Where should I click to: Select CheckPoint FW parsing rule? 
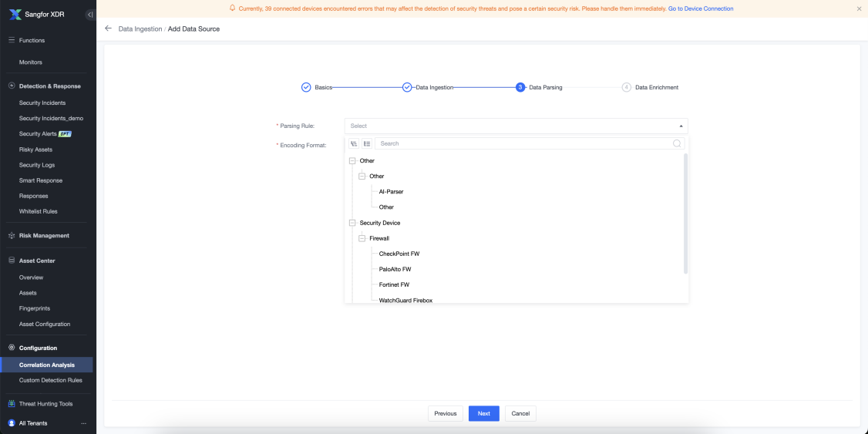click(x=399, y=254)
